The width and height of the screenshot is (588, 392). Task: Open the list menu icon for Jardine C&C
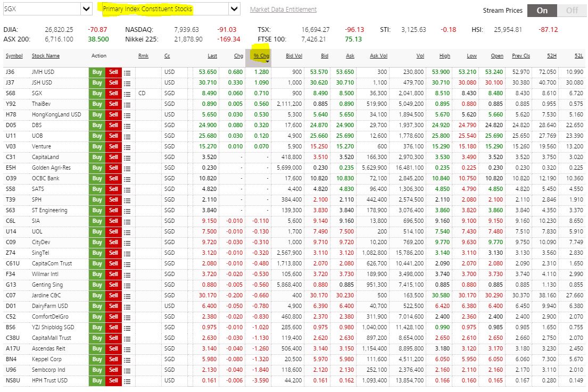[x=127, y=296]
